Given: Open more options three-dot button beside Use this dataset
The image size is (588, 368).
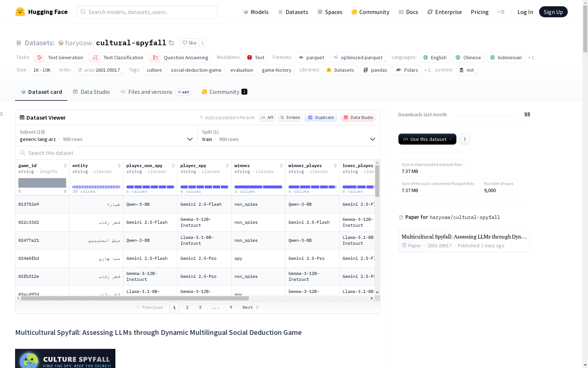Looking at the screenshot, I should point(465,139).
